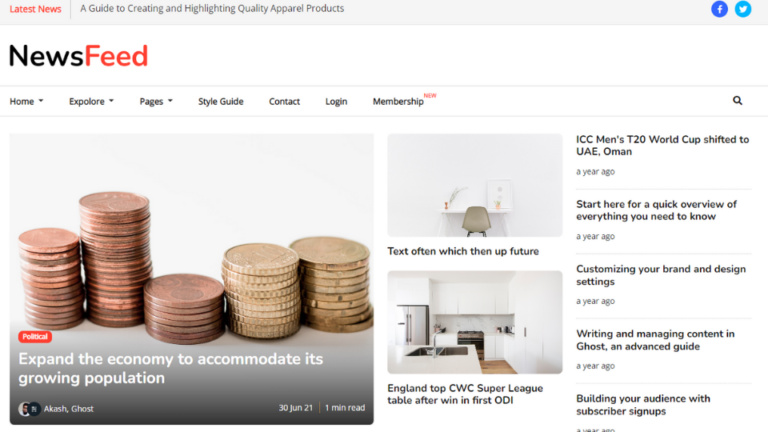Screen dimensions: 768x432
Task: Open the Facebook social icon
Action: coord(719,9)
